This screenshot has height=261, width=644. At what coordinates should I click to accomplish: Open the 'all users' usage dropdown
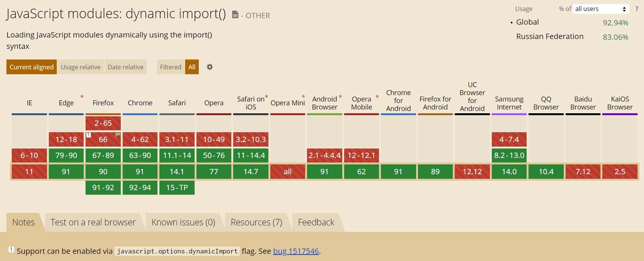601,9
